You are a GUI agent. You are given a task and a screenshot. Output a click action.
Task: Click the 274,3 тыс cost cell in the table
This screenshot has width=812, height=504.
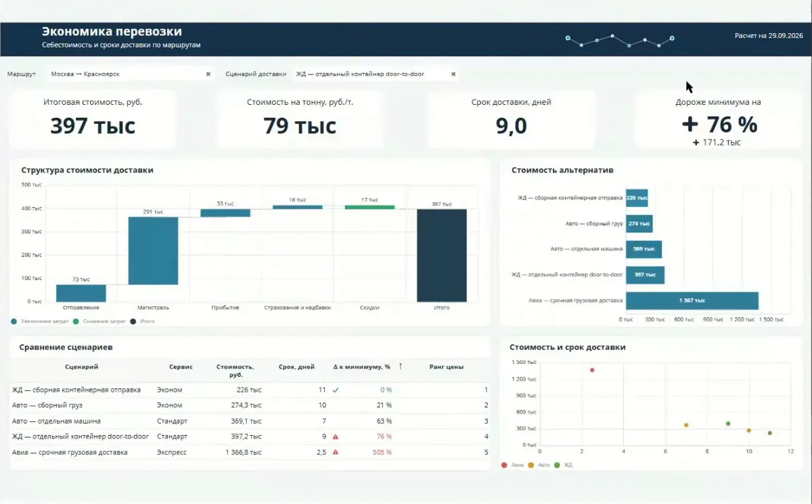(x=246, y=405)
